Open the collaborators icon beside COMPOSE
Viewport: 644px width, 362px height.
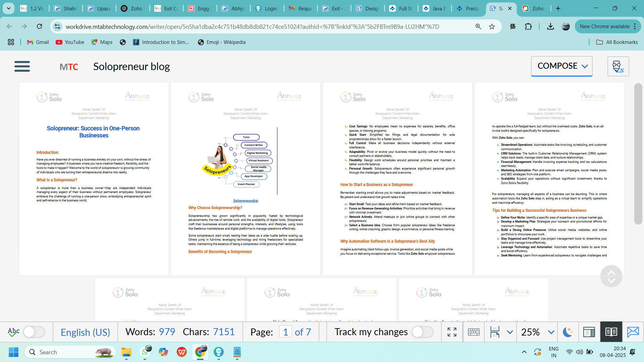(x=618, y=66)
